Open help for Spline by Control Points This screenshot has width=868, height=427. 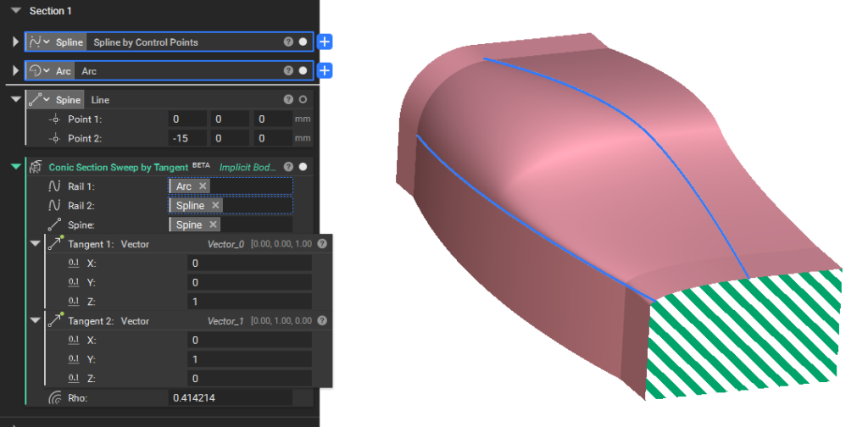(x=288, y=42)
